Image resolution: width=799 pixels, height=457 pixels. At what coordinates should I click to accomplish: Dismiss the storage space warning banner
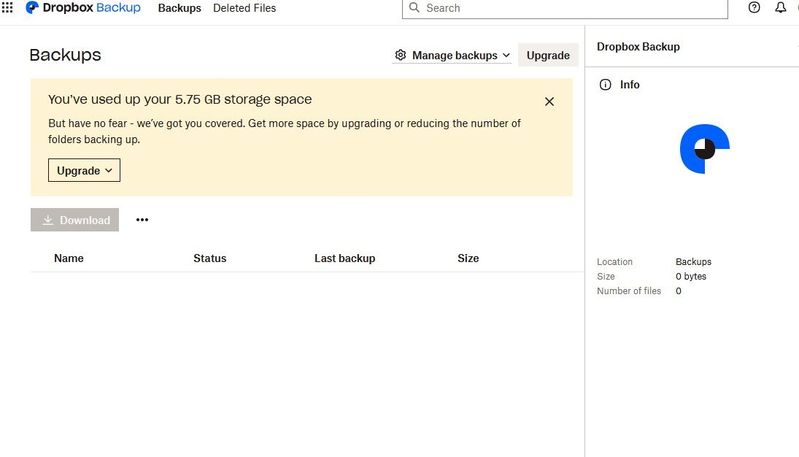click(549, 101)
